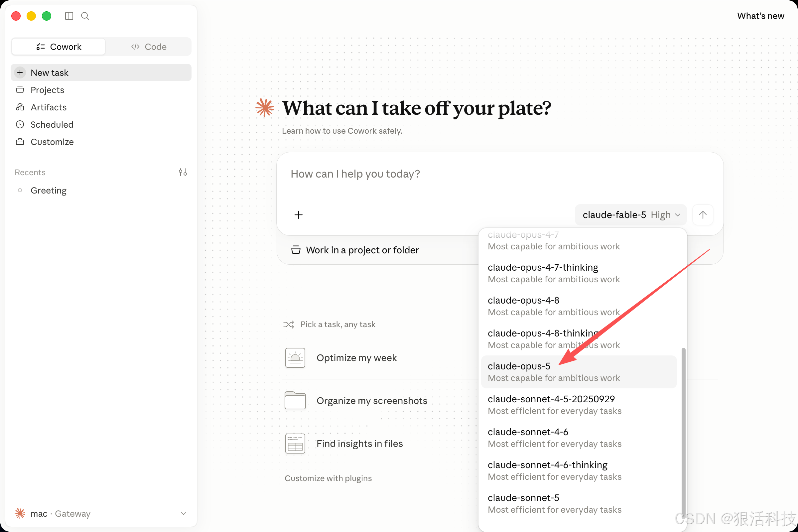Click the starburst logo beside mac Gateway
Image resolution: width=798 pixels, height=532 pixels.
(20, 513)
